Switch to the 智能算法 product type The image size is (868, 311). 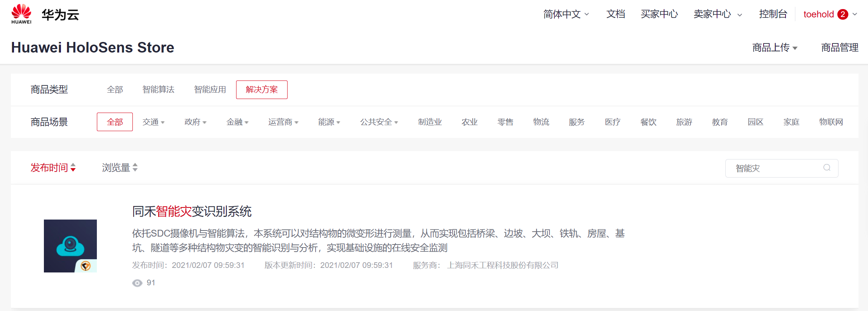[158, 90]
